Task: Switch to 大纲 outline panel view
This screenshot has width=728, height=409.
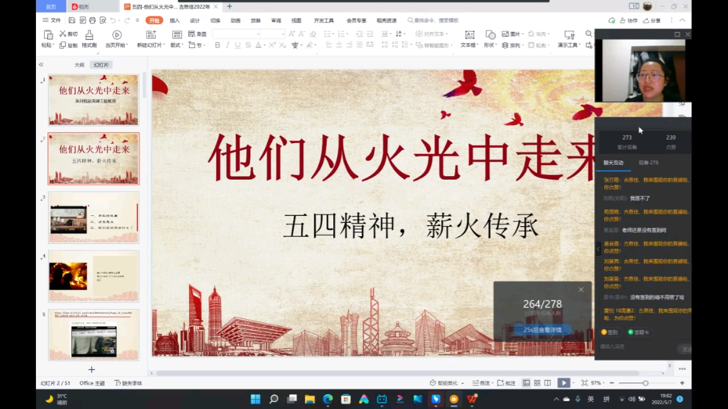Action: 80,65
